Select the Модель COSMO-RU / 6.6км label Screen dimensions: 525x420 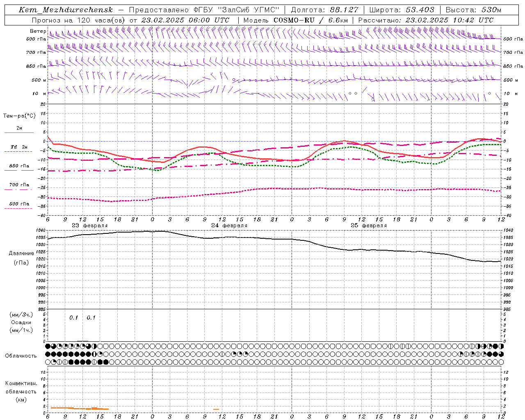click(x=296, y=20)
